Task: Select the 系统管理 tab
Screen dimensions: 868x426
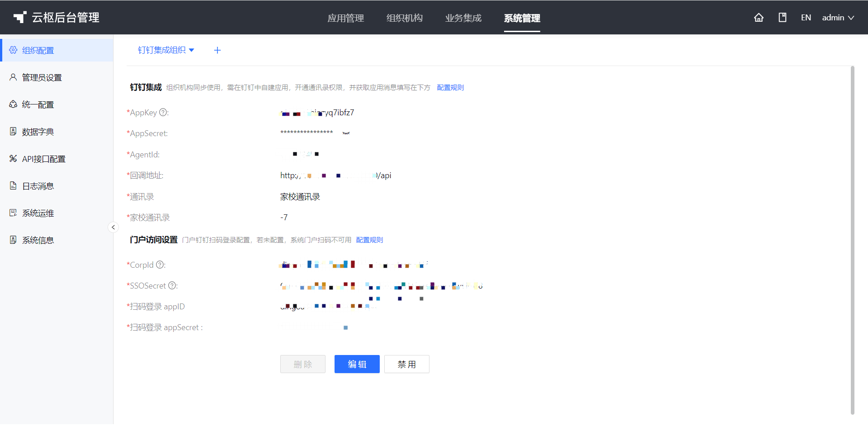Action: [x=522, y=18]
